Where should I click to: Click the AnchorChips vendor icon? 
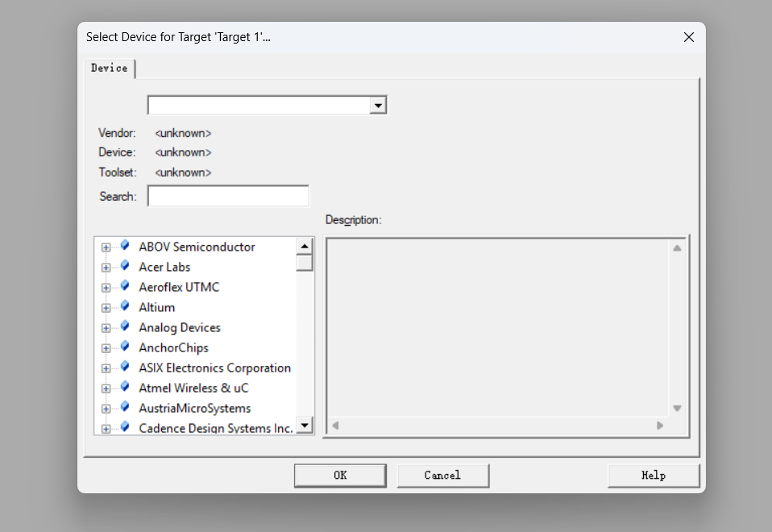coord(125,347)
